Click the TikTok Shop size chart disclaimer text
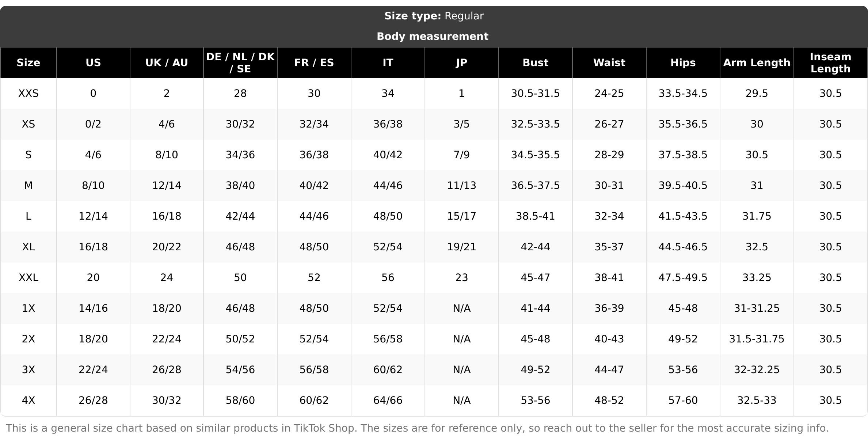The image size is (868, 440). [417, 428]
